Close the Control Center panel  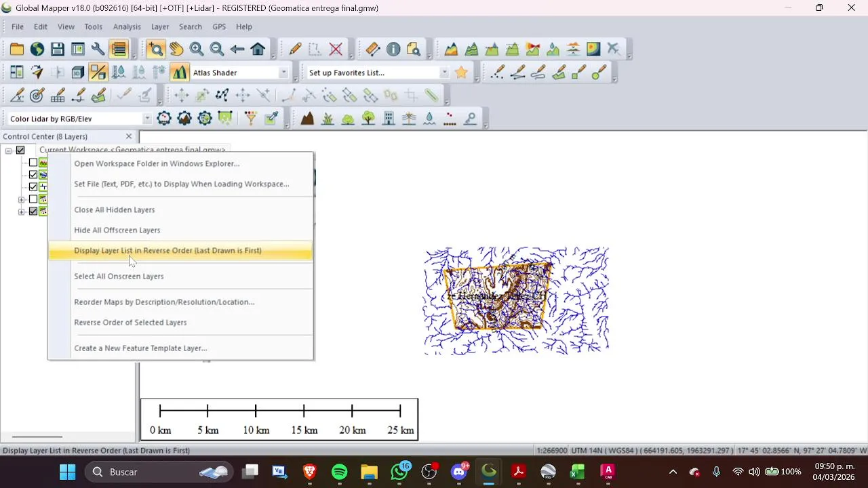(x=129, y=136)
